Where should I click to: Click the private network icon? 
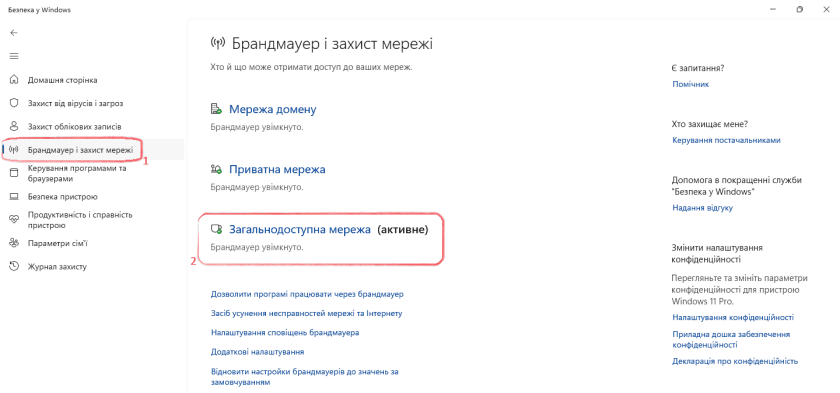216,170
